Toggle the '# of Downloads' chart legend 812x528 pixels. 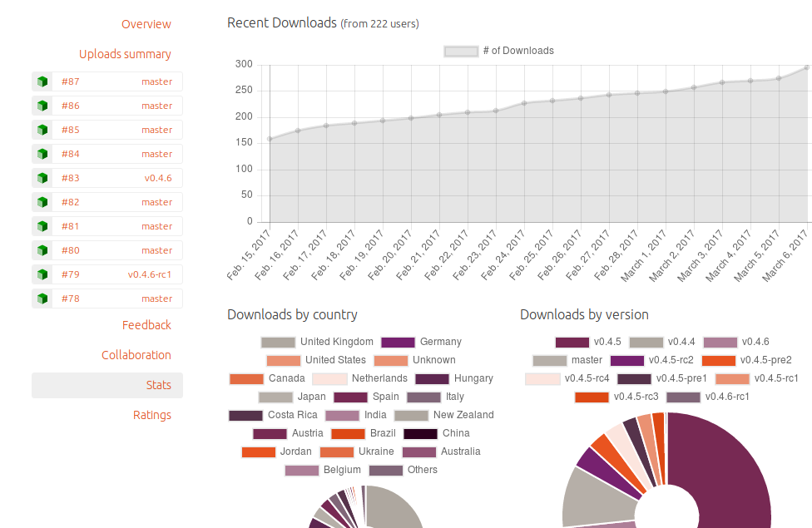(498, 51)
